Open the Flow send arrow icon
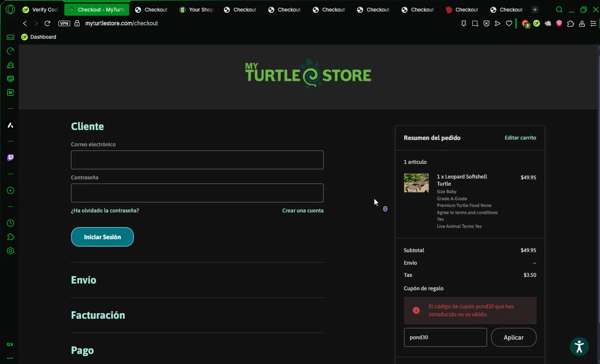This screenshot has width=600, height=364. point(498,24)
